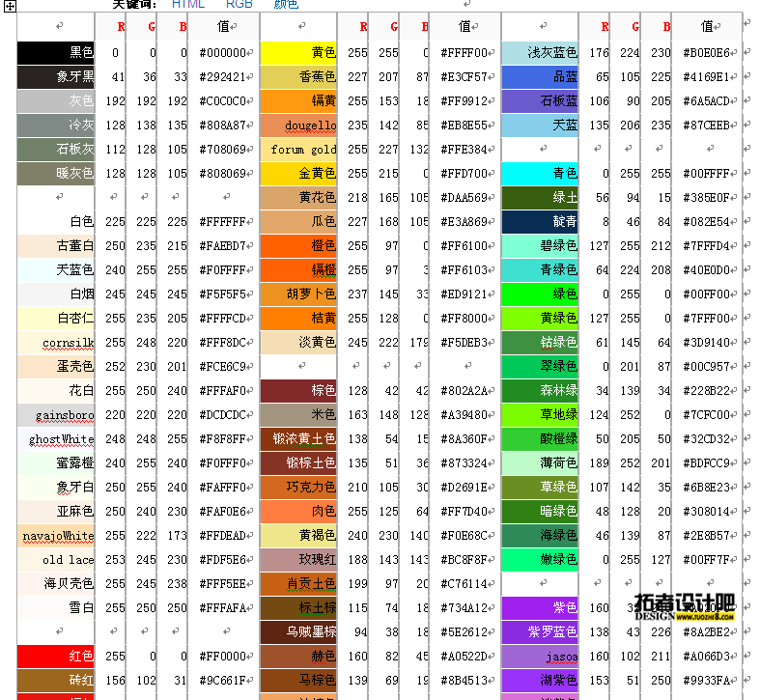This screenshot has width=760, height=700.
Task: Select the 暖灰色 color swatch
Action: pos(56,174)
